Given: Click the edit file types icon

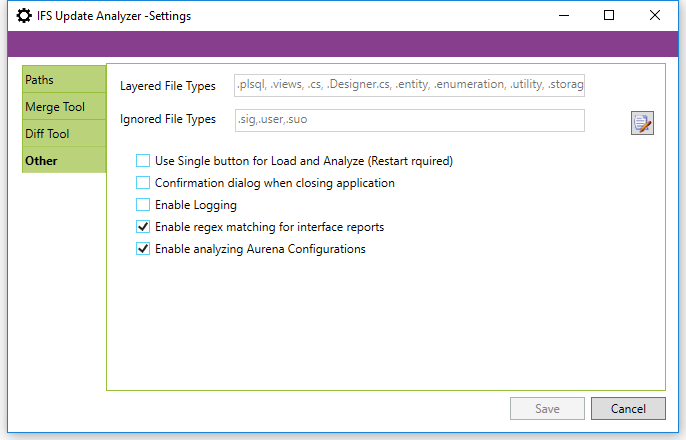Looking at the screenshot, I should (x=642, y=123).
